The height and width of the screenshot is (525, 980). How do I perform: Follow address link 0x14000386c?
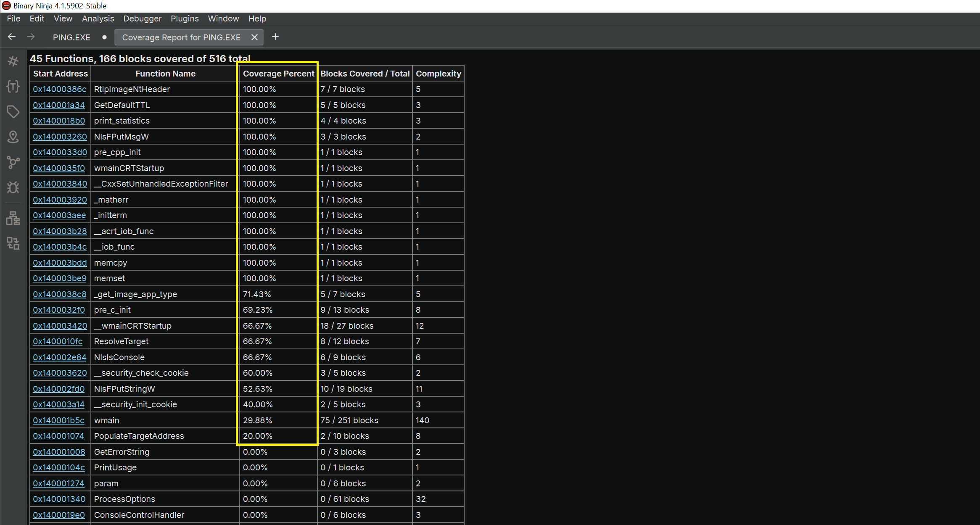pyautogui.click(x=60, y=89)
